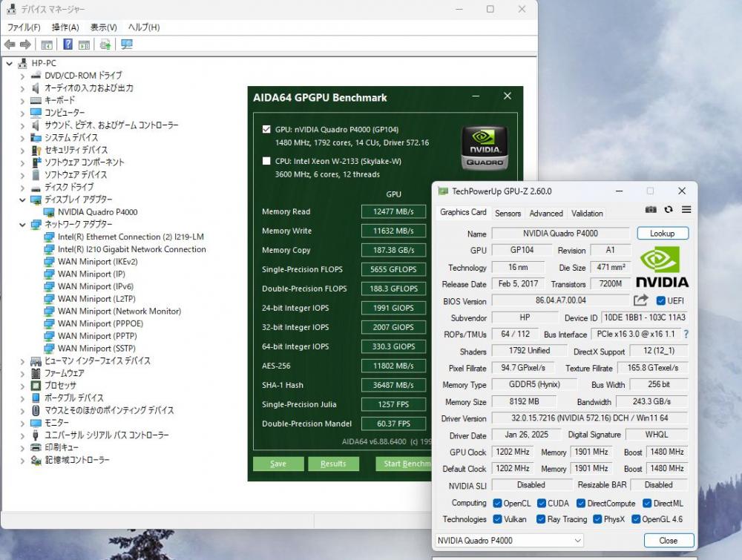
Task: Click the Device Manager title bar icon
Action: (11, 9)
